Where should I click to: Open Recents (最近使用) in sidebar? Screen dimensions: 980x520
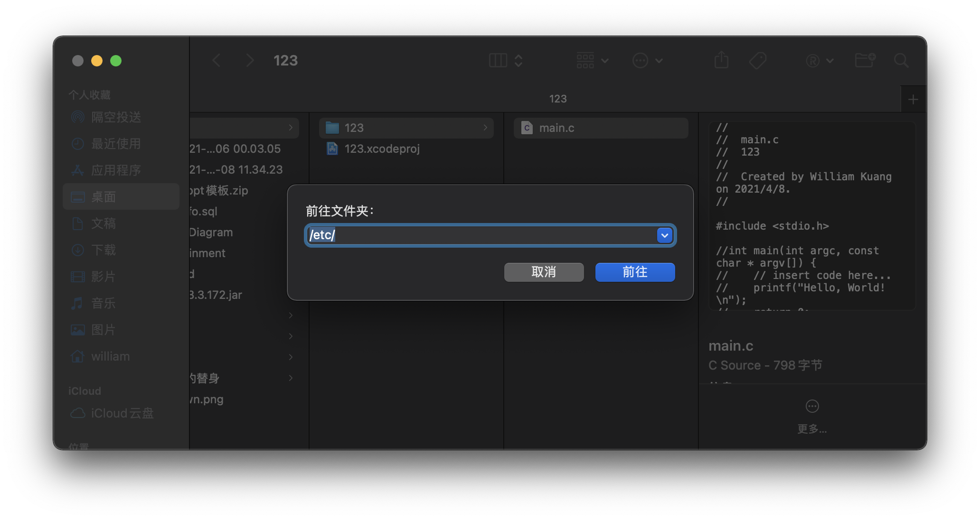point(121,144)
